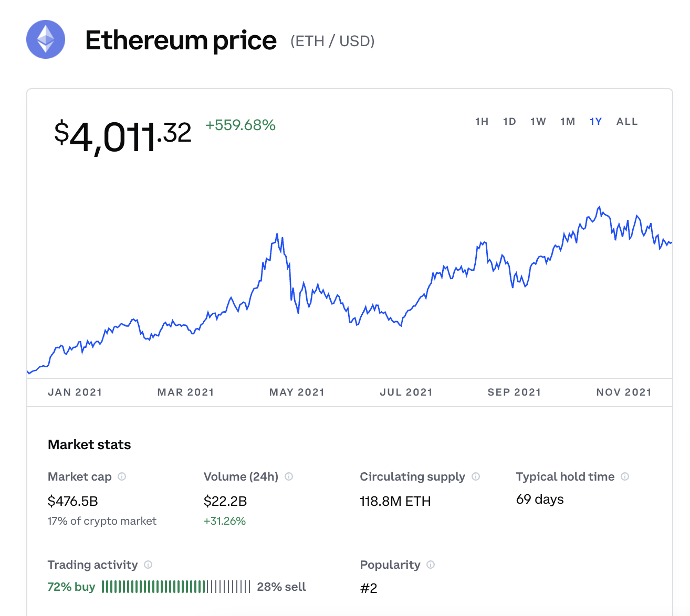Click the +559.68% price change text
This screenshot has width=690, height=616.
[x=241, y=125]
